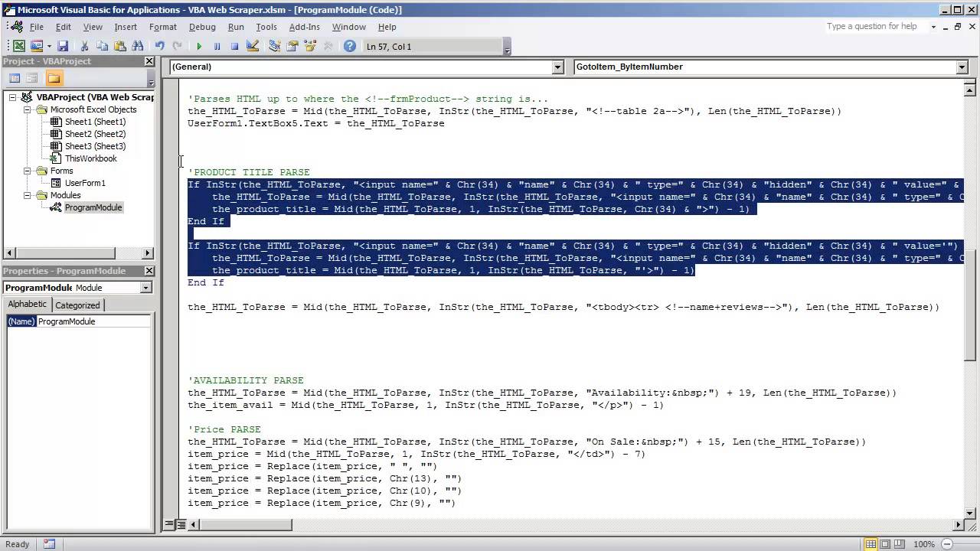Toggle Design Mode icon
The image size is (980, 551).
253,47
